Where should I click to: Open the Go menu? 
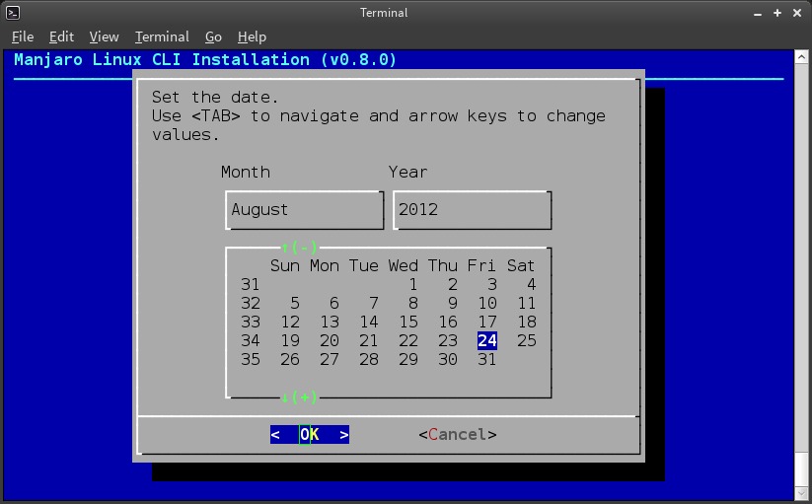click(213, 36)
